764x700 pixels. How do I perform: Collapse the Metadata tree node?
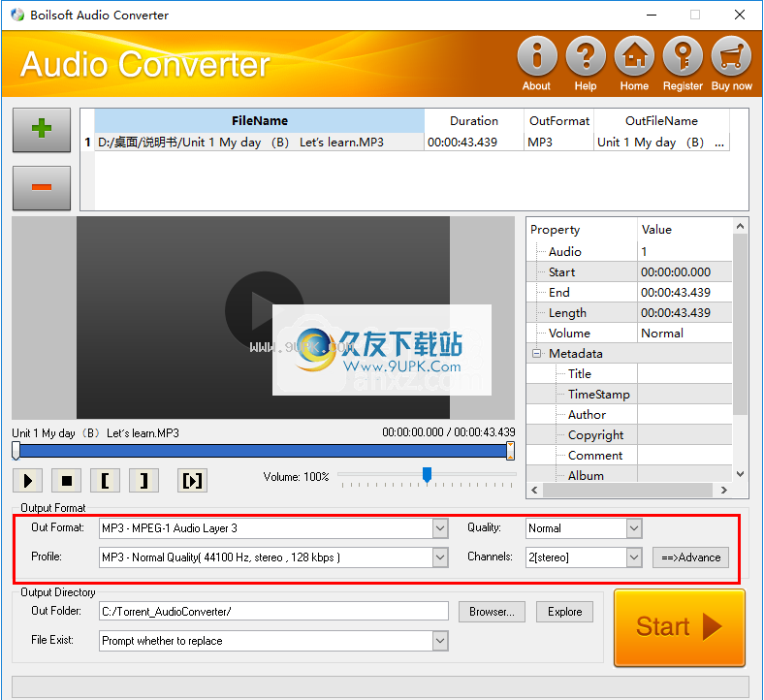point(536,353)
